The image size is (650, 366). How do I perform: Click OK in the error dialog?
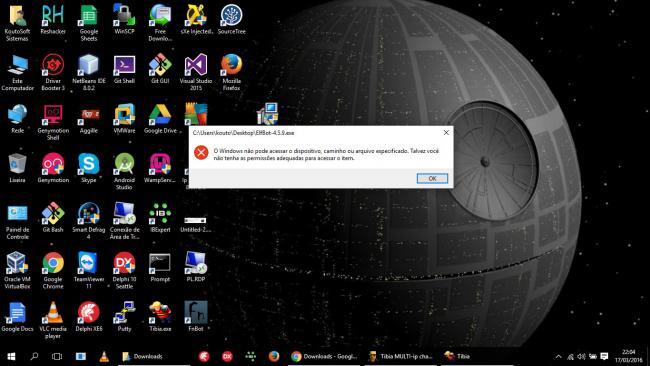click(432, 178)
